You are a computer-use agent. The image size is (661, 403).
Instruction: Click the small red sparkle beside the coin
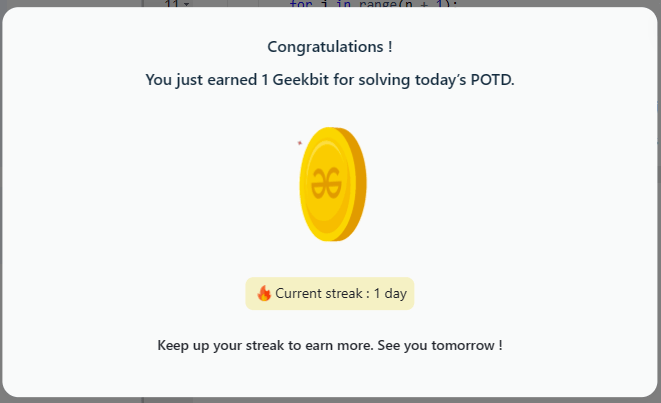pos(299,143)
